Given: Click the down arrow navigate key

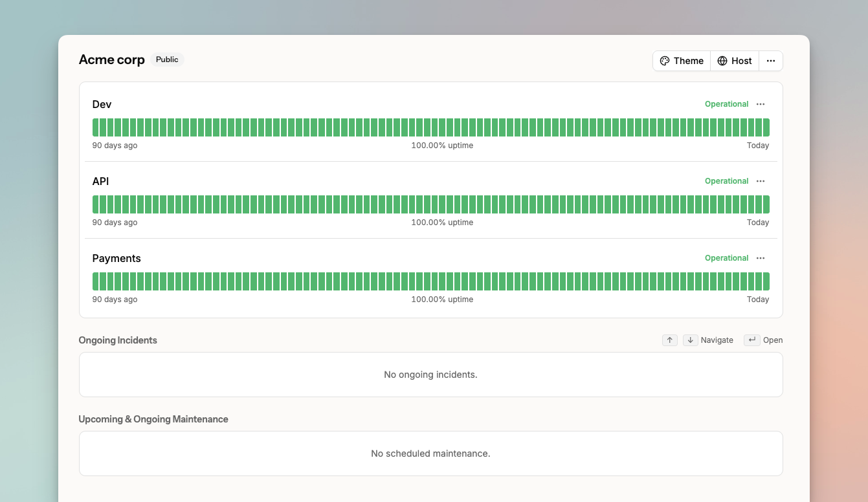Looking at the screenshot, I should [691, 340].
